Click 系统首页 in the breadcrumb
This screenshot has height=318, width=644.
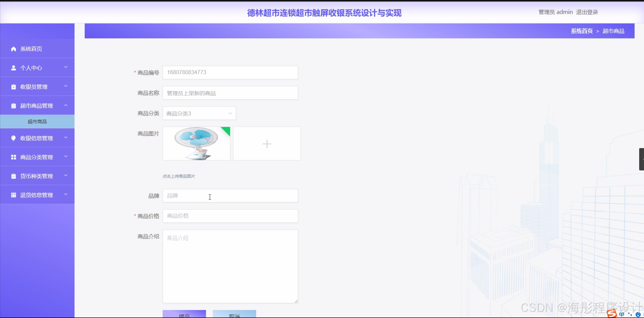[x=582, y=31]
